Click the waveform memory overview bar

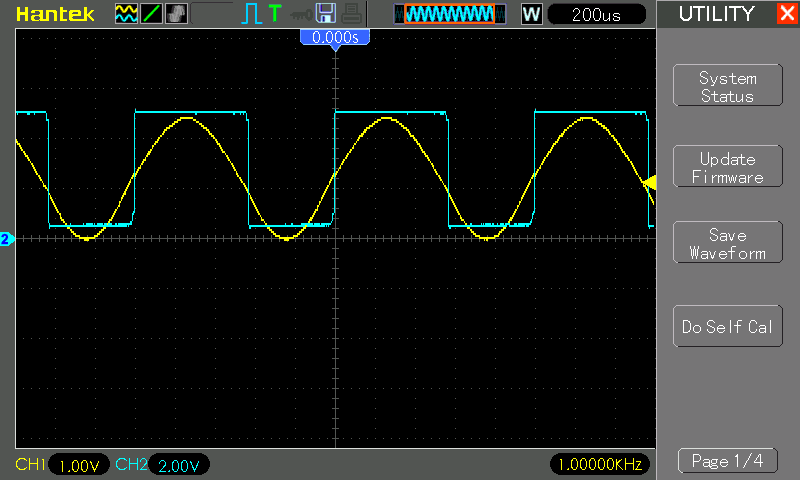(x=450, y=14)
